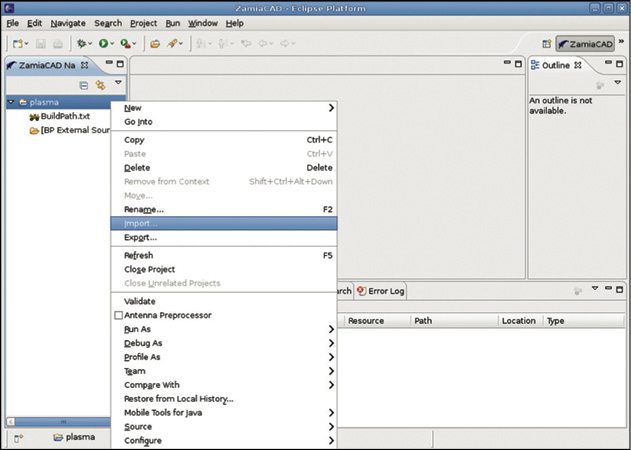Collapse the plasma project tree node
Viewport: 631px width, 450px height.
(10, 102)
